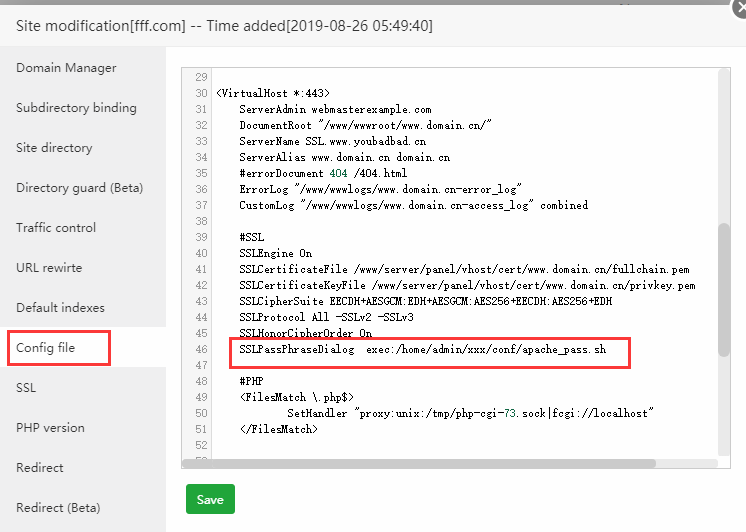Click the SSLHonorCipherOrder On line
The width and height of the screenshot is (746, 532).
point(306,333)
